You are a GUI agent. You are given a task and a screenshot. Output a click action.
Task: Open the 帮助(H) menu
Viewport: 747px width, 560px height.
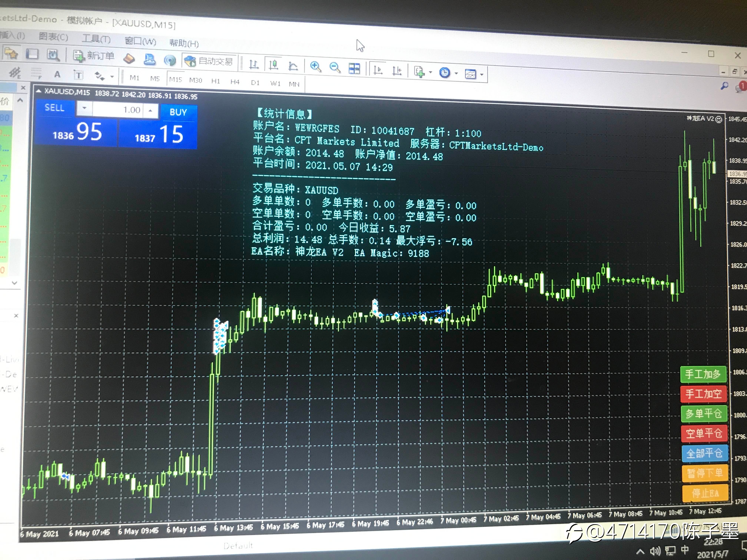click(184, 43)
